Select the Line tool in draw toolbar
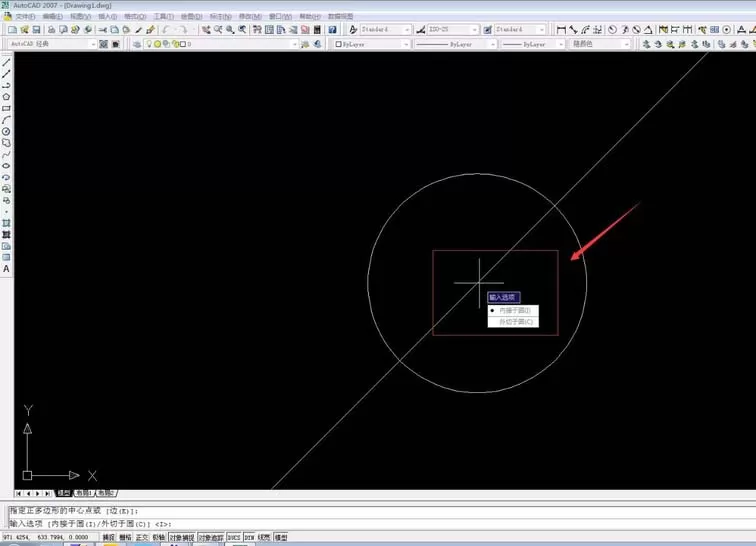The image size is (756, 546). click(x=6, y=63)
